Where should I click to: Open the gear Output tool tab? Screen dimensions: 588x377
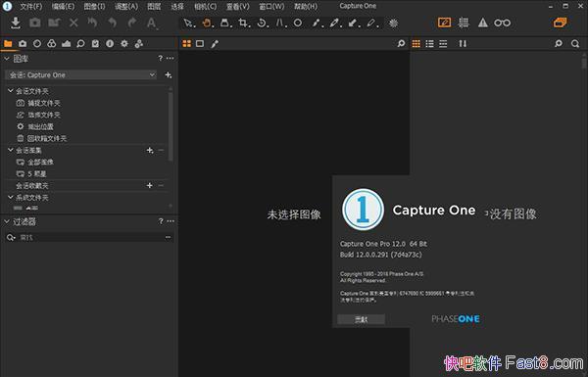point(124,44)
